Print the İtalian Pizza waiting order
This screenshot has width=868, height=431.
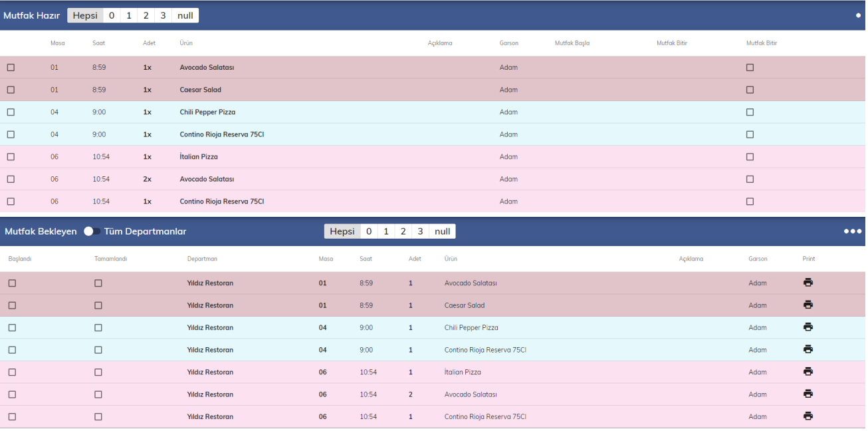coord(808,372)
